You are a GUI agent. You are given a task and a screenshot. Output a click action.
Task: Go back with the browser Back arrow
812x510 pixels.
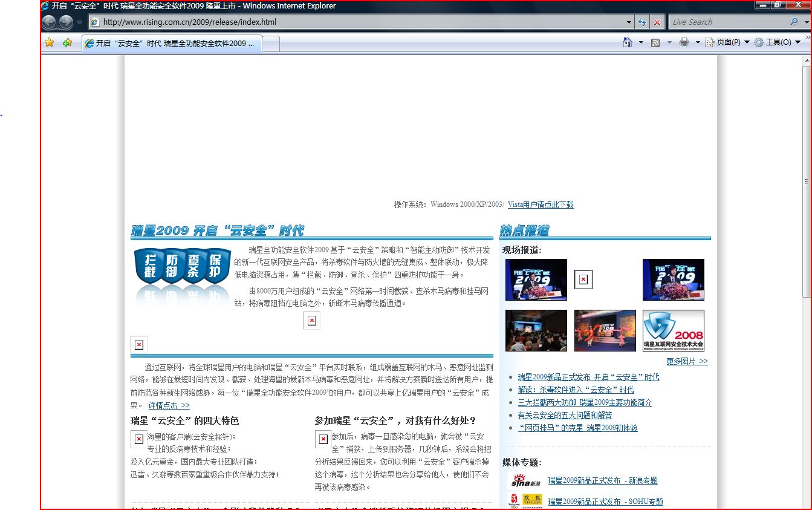tap(49, 22)
